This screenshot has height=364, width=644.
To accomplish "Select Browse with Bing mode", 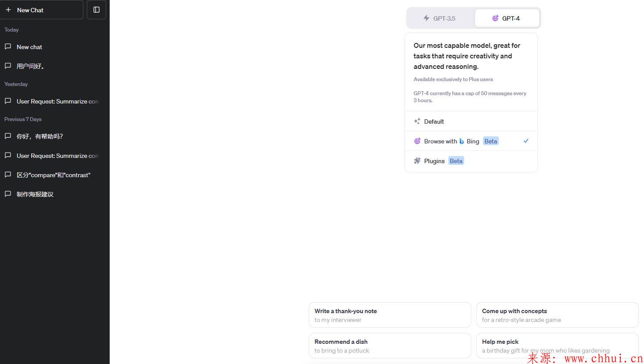I will pyautogui.click(x=471, y=141).
